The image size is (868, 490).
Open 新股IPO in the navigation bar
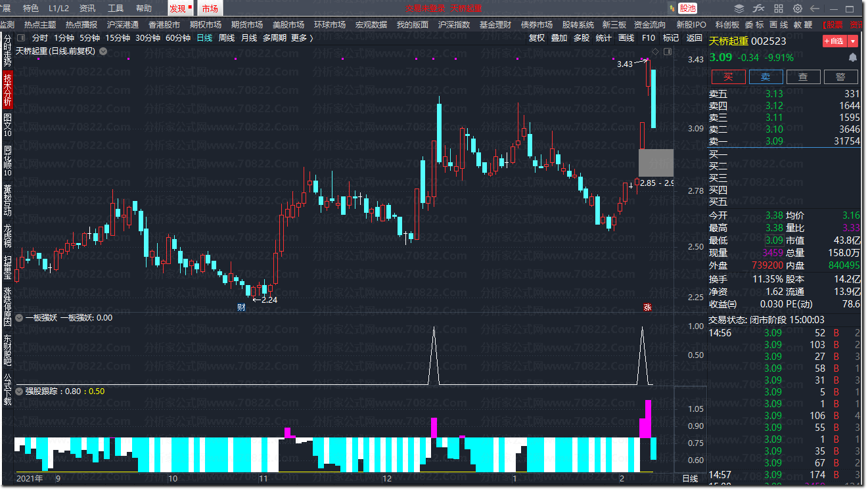pos(691,25)
